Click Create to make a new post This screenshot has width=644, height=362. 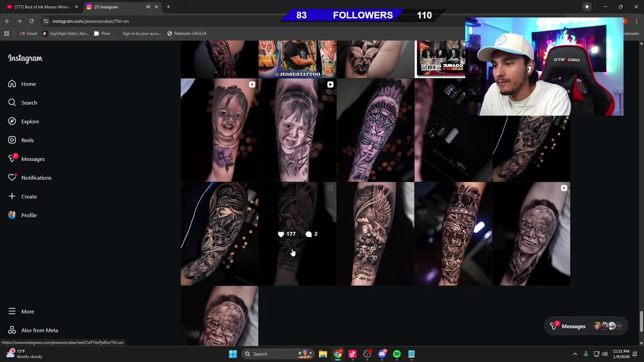[x=23, y=197]
